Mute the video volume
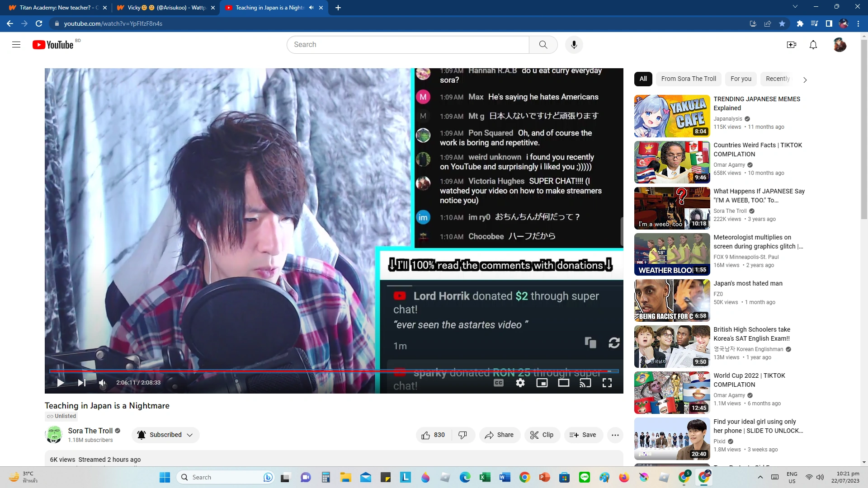 point(103,382)
